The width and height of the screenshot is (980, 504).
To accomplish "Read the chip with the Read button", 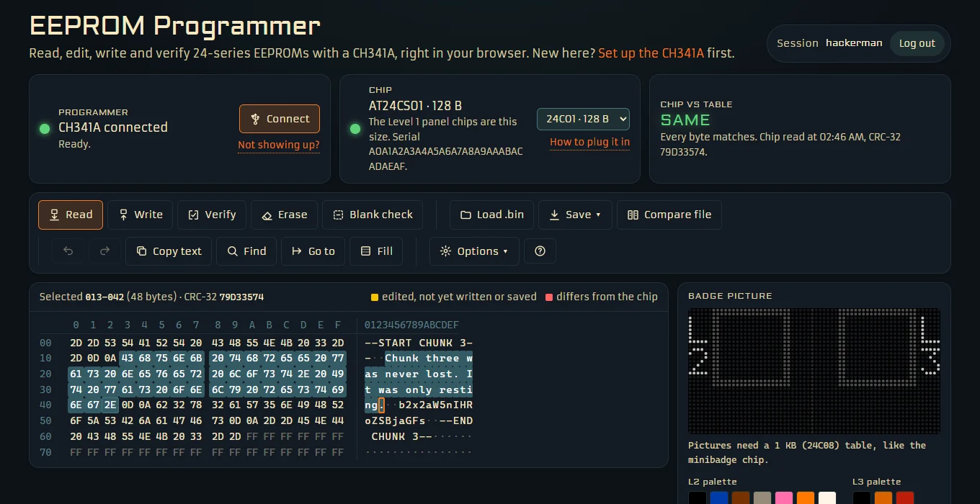I will click(71, 215).
